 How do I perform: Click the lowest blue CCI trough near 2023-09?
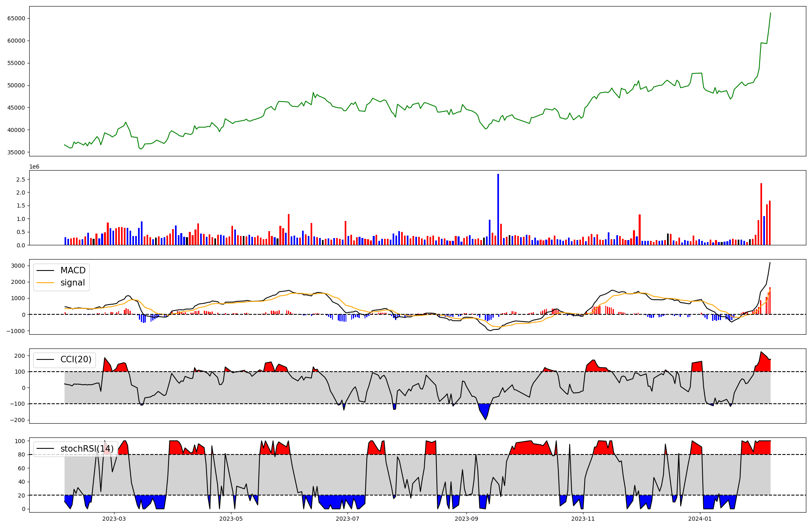485,411
